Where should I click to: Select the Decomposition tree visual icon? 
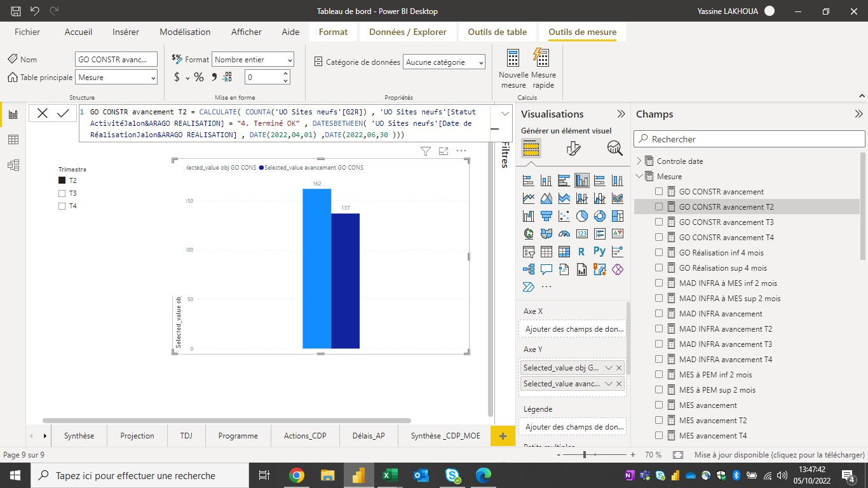click(x=529, y=269)
